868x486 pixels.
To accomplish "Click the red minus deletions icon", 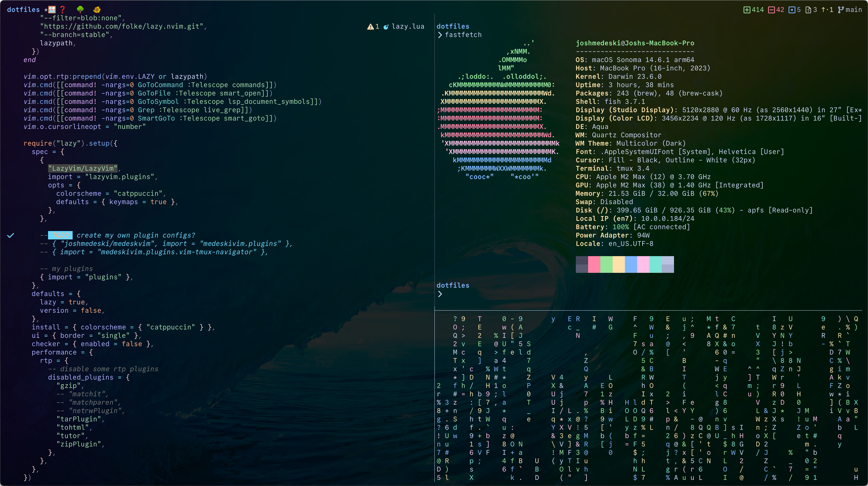I will (771, 10).
